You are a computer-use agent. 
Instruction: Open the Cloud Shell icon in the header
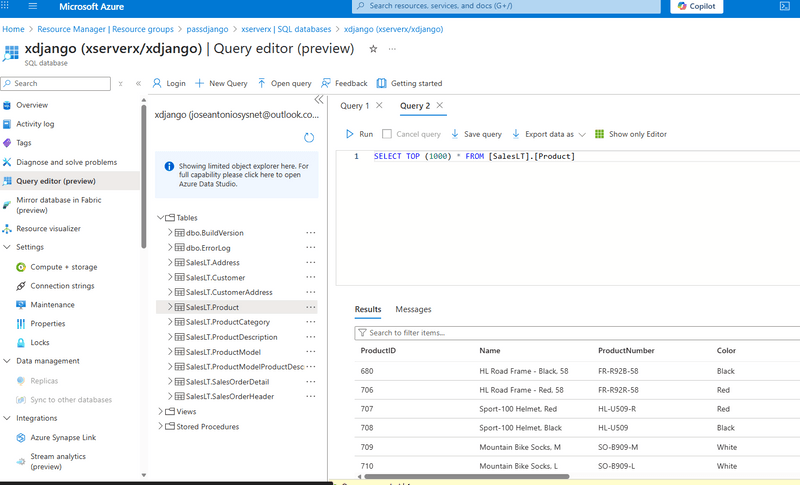pyautogui.click(x=785, y=6)
